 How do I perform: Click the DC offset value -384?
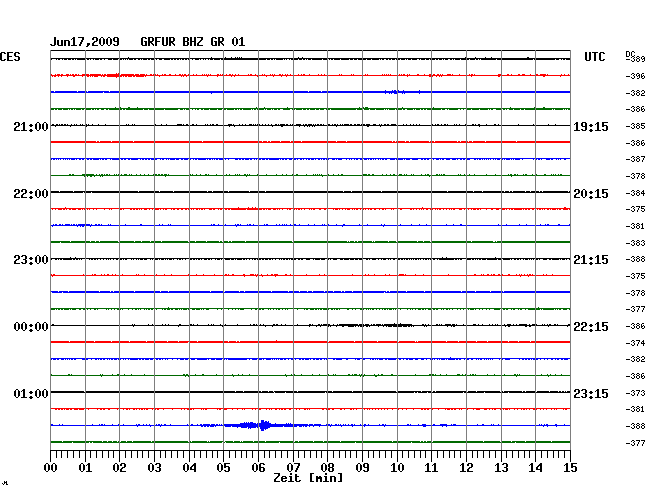click(x=635, y=193)
